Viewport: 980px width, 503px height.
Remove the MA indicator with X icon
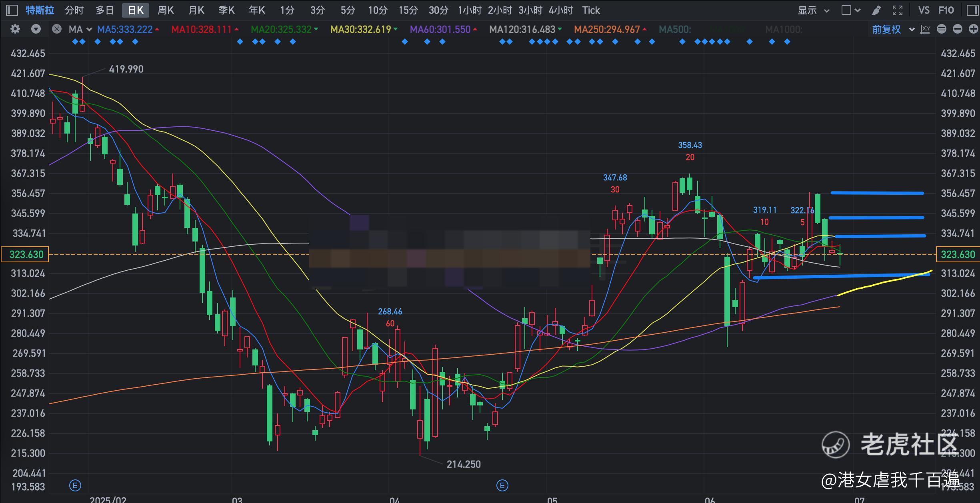click(x=57, y=29)
